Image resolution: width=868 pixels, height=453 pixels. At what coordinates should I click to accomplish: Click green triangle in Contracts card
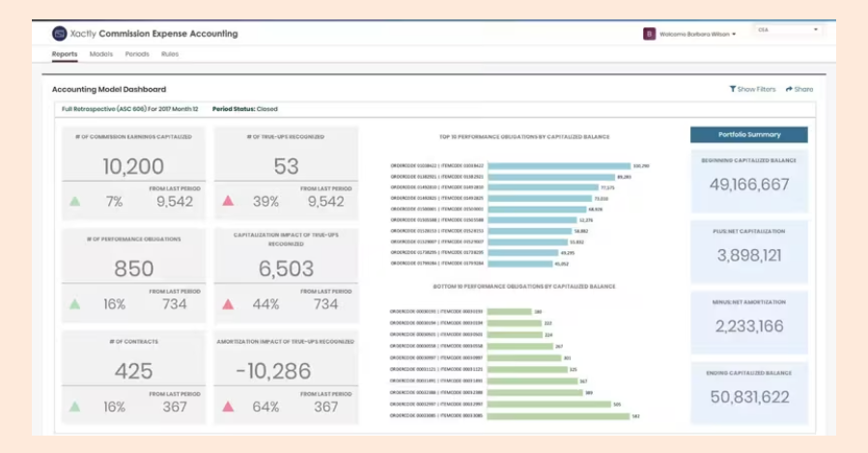pyautogui.click(x=74, y=407)
